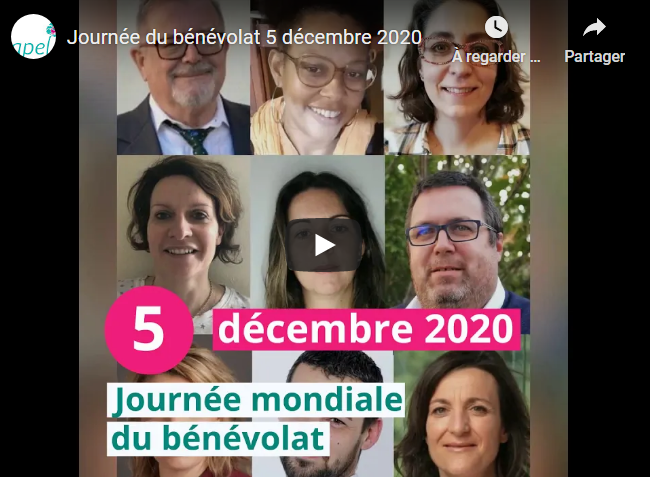Select the 'Partager' text label
Viewport: 654px width, 477px height.
pyautogui.click(x=594, y=57)
